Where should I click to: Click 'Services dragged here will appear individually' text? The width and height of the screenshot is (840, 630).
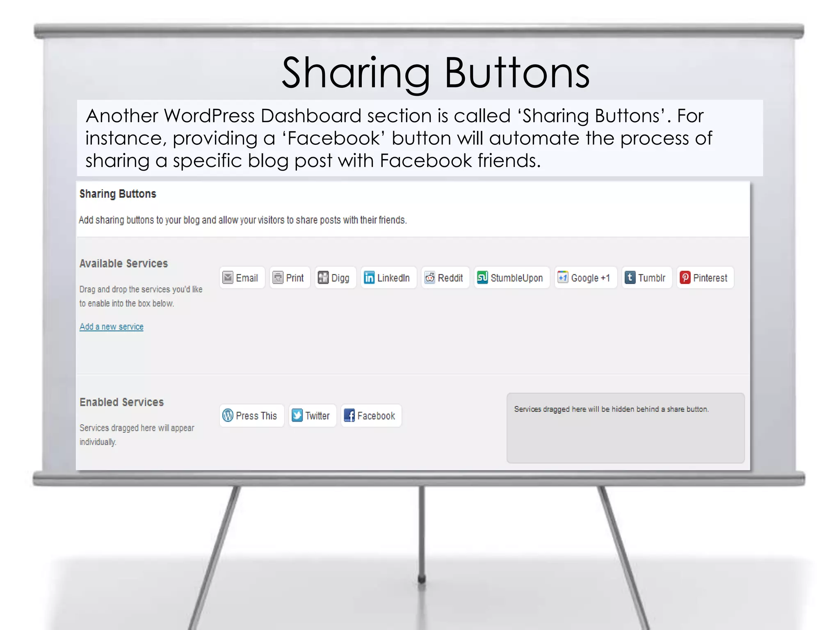[x=137, y=435]
